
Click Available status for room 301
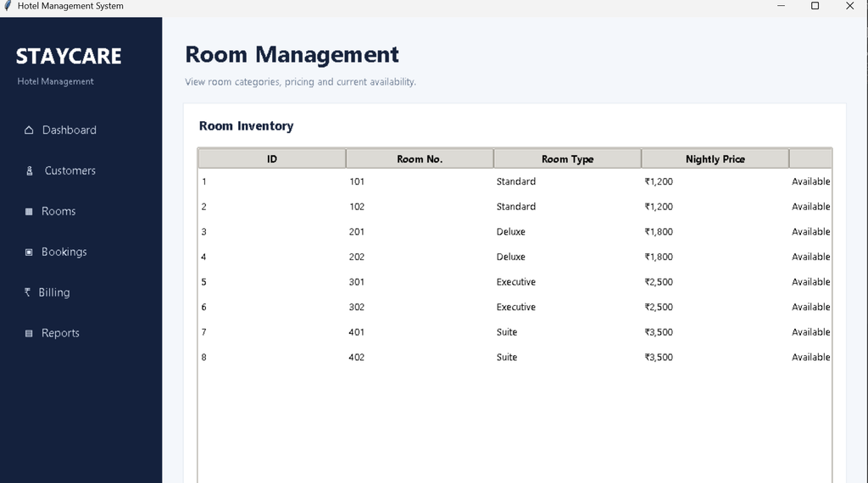811,282
